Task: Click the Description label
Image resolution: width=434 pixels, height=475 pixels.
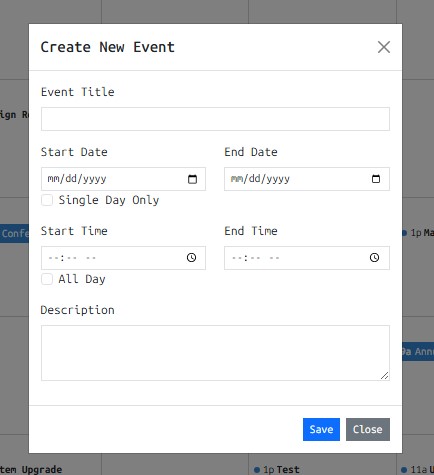Action: 77,310
